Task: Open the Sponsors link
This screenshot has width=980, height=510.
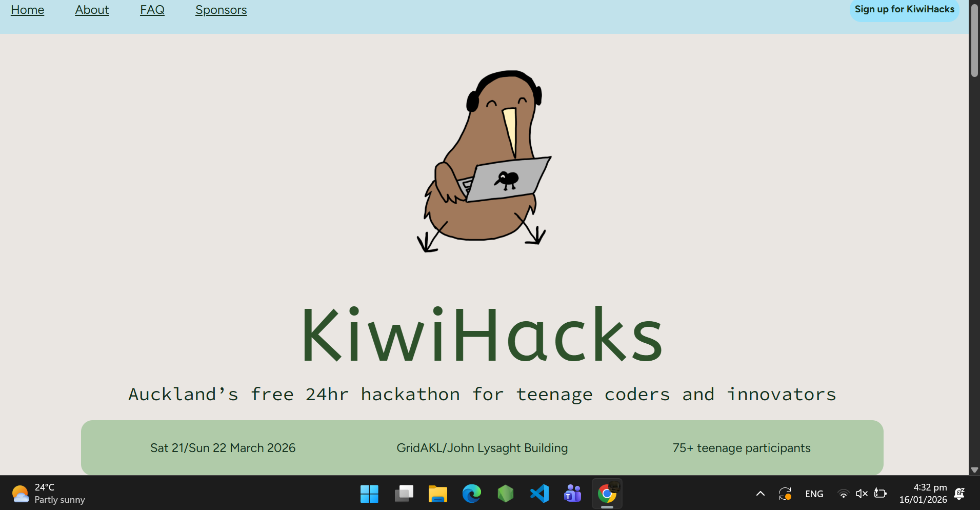Action: point(221,10)
